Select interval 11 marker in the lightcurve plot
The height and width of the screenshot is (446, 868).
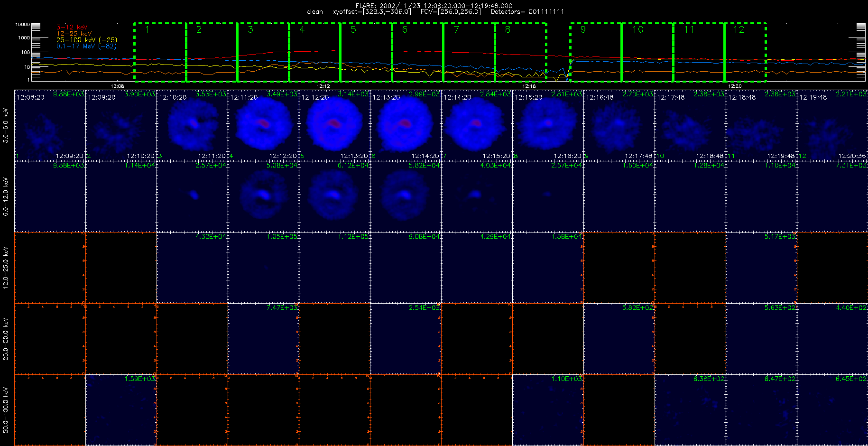[689, 30]
